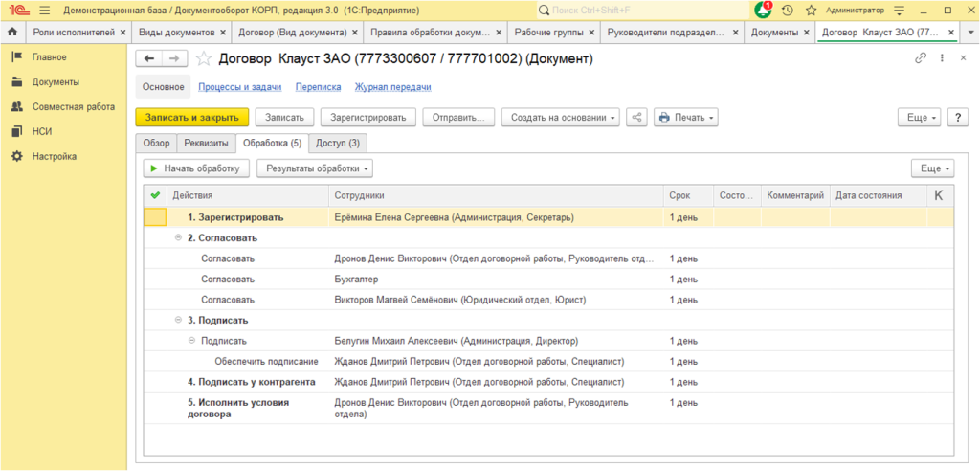Open the Печать dropdown menu
Viewport: 980px width, 471px height.
point(685,118)
